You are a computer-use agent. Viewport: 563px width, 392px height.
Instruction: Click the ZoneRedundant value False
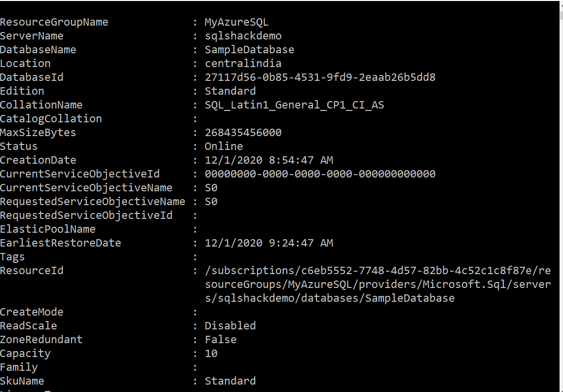tap(221, 340)
